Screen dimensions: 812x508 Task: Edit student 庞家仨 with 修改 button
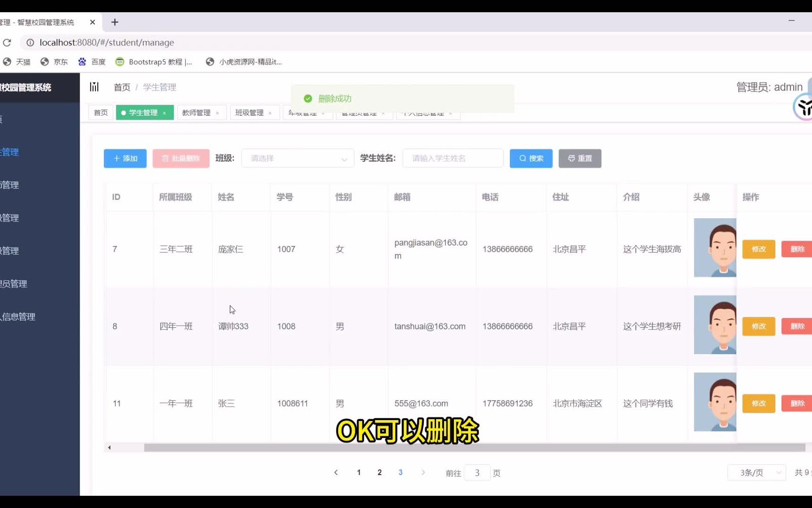(758, 249)
